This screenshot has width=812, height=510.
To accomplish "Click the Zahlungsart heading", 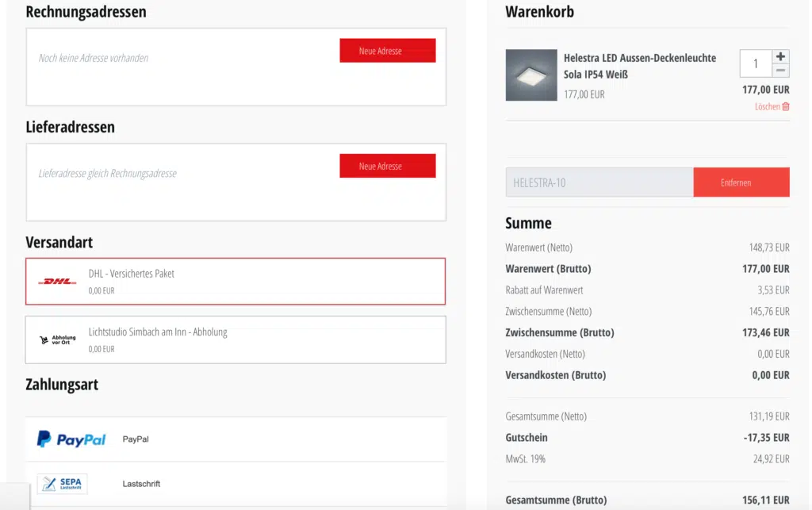I will pos(62,384).
